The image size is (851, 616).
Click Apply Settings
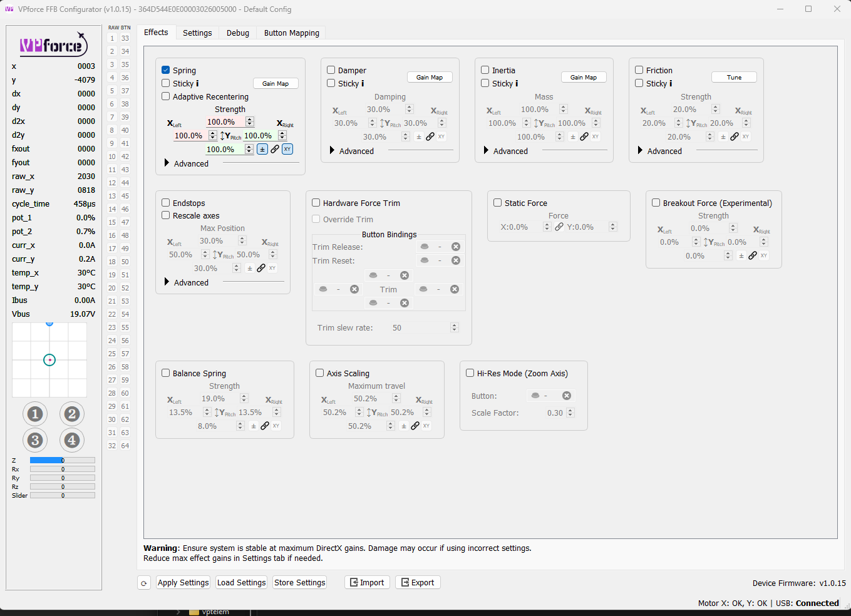coord(183,583)
